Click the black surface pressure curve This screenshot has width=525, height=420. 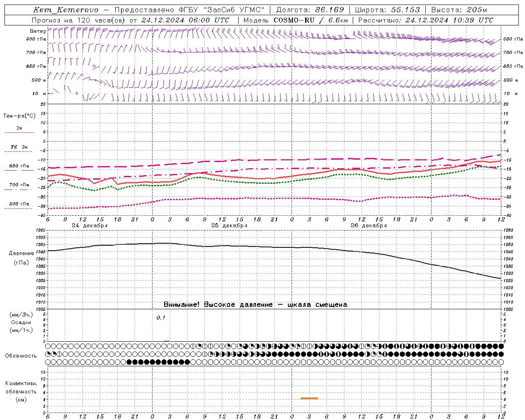pos(274,247)
